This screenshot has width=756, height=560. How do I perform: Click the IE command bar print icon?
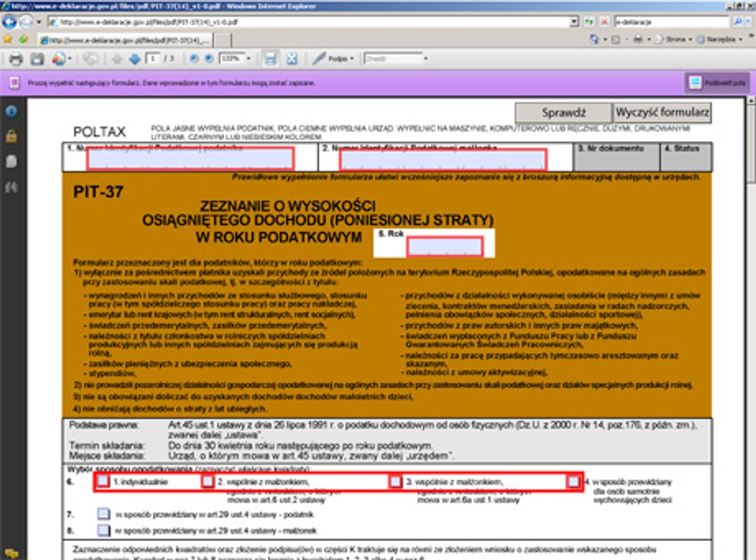638,39
